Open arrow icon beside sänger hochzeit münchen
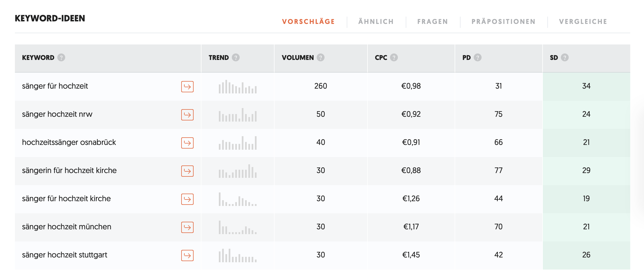644x278 pixels. [187, 227]
